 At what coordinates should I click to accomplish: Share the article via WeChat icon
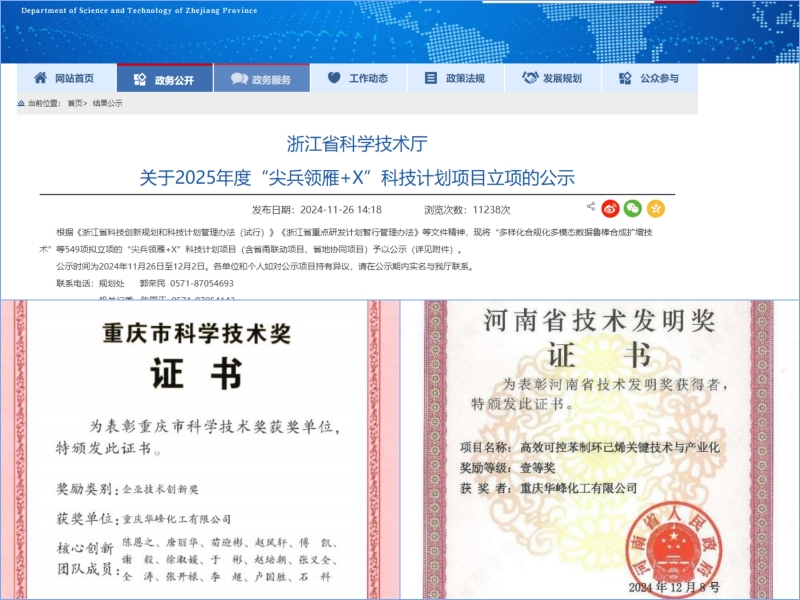pos(632,208)
